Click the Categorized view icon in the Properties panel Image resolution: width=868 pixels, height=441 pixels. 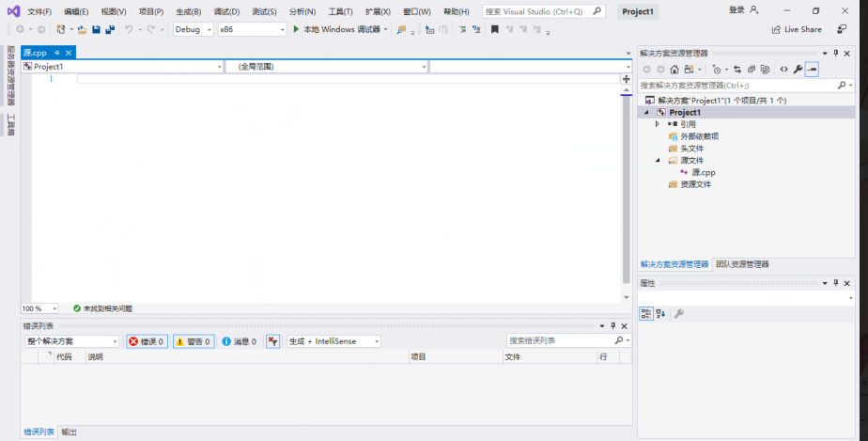(646, 313)
